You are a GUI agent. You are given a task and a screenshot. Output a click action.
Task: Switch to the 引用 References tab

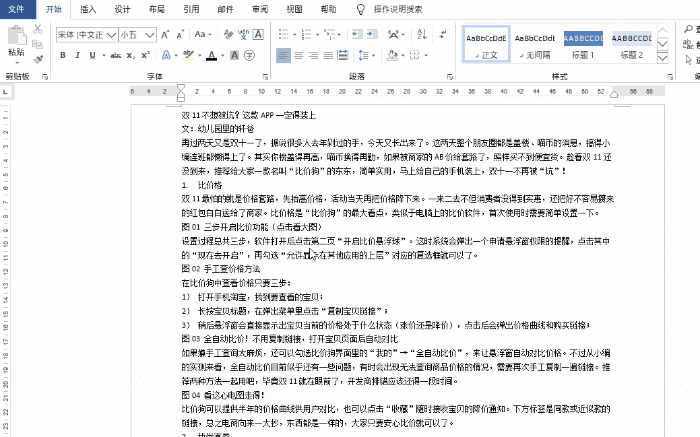191,9
